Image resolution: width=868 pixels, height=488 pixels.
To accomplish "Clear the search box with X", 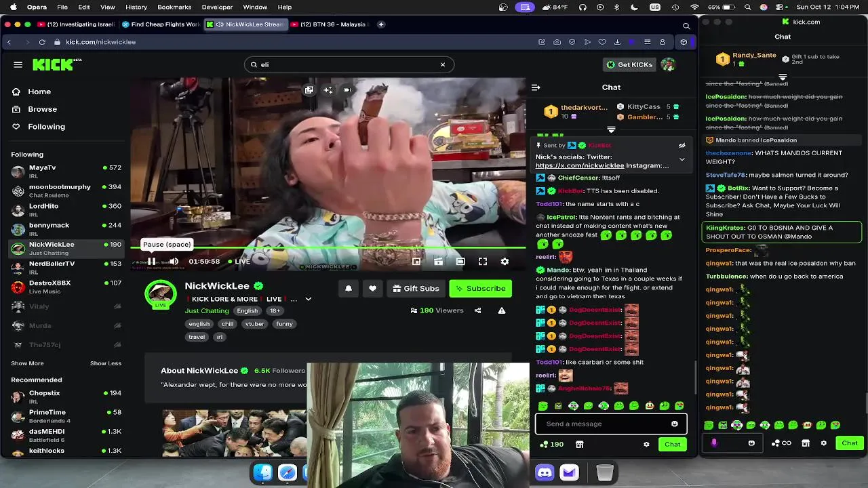I will pos(443,64).
